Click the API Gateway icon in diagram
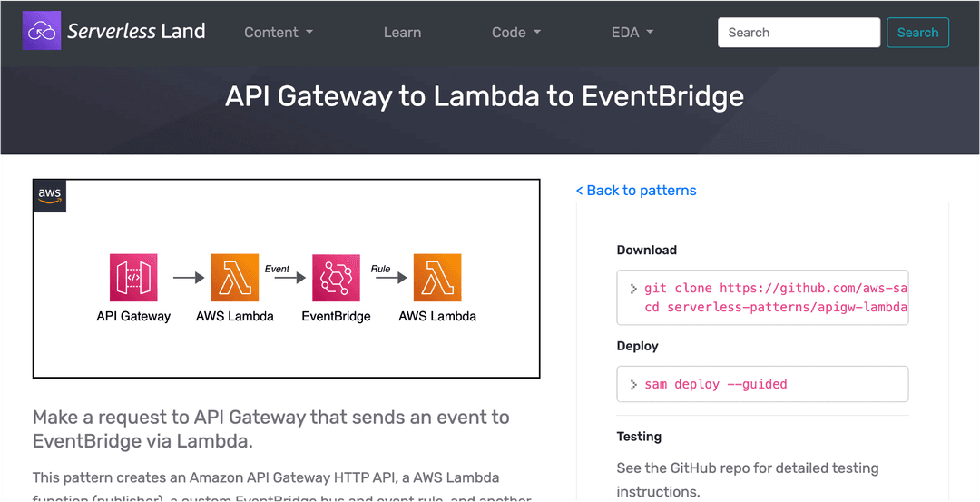Image resolution: width=980 pixels, height=502 pixels. click(133, 278)
